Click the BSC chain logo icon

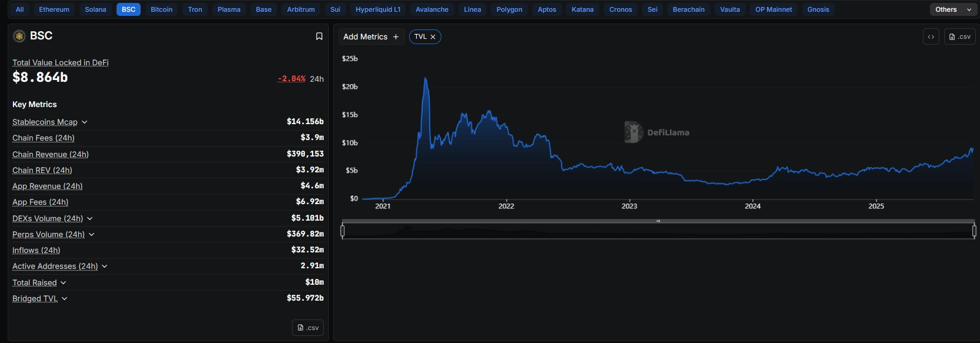pyautogui.click(x=19, y=36)
